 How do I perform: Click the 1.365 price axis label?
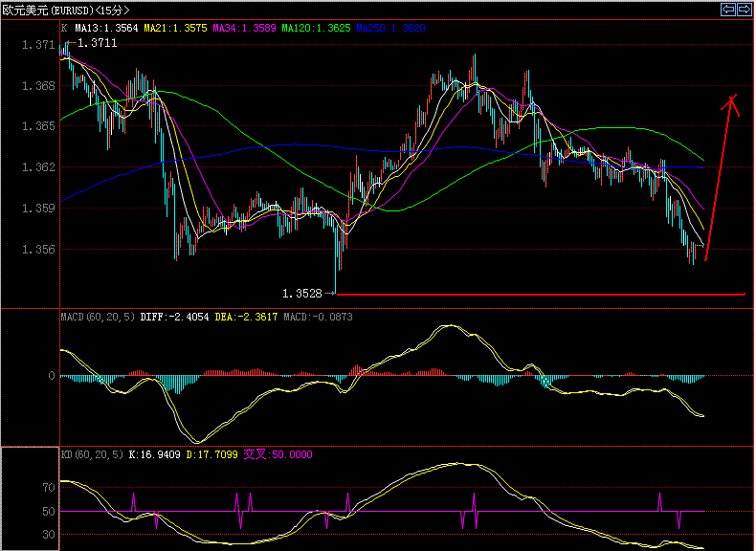(x=38, y=126)
